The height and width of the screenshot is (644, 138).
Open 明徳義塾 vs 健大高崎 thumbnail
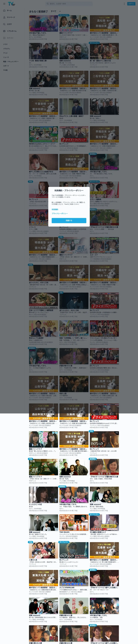click(43, 245)
